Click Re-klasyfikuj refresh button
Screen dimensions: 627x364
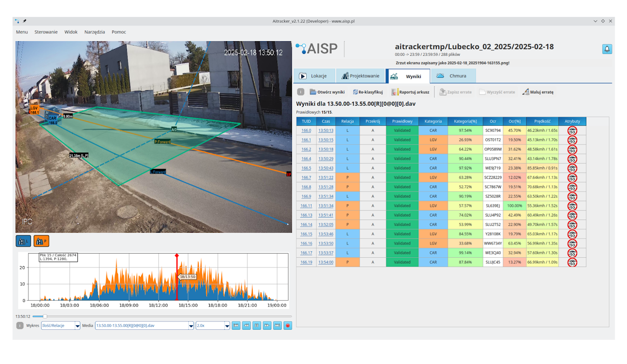point(368,92)
